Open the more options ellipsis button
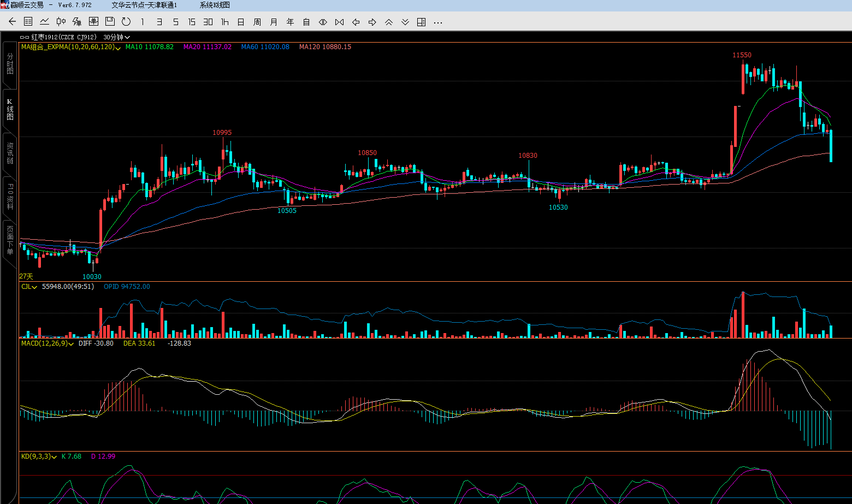Image resolution: width=852 pixels, height=504 pixels. coord(437,22)
